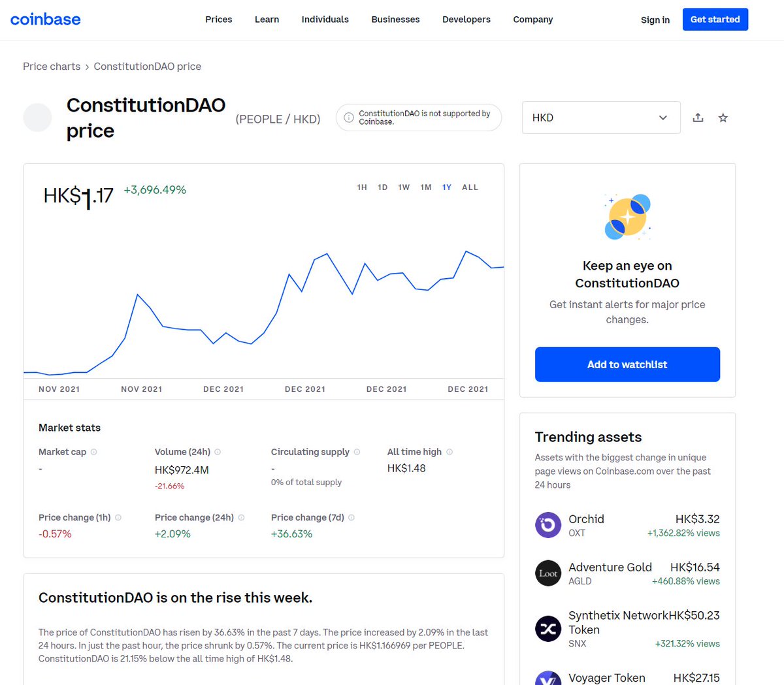The image size is (784, 685).
Task: Open the Developers menu
Action: 466,20
